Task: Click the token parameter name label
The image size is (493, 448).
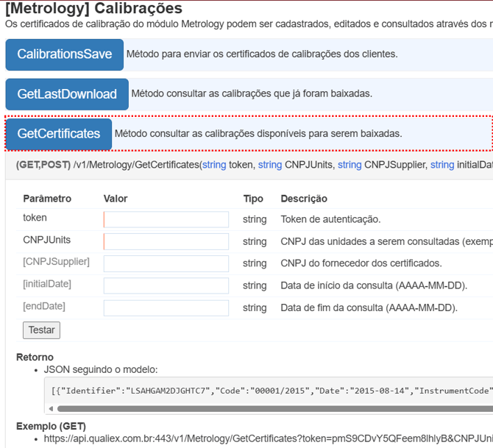Action: click(x=35, y=218)
